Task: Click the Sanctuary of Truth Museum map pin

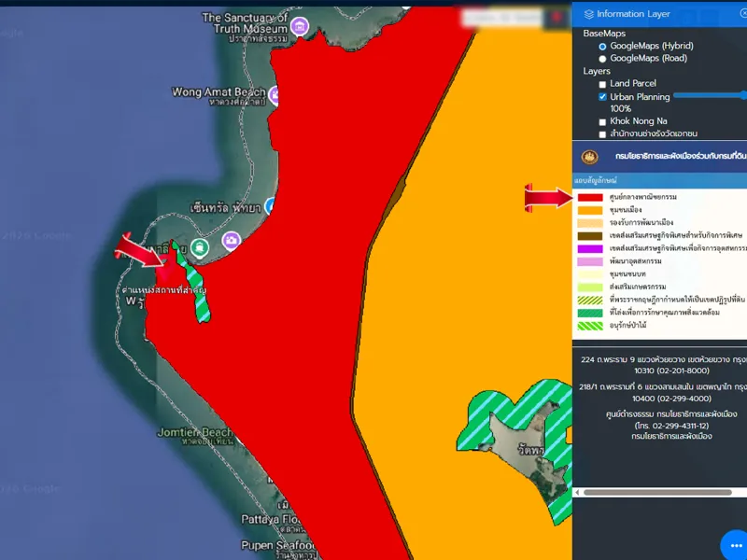Action: [x=299, y=25]
